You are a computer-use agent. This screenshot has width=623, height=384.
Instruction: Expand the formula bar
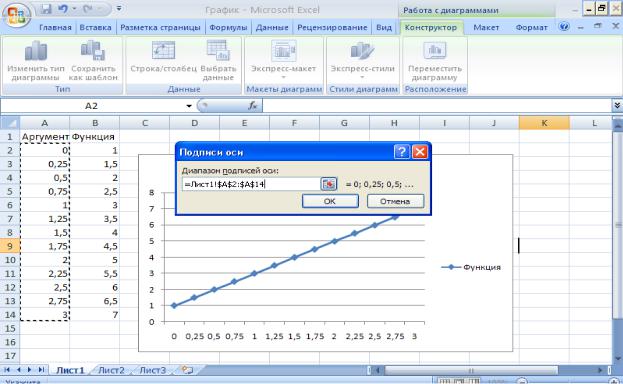pos(617,105)
